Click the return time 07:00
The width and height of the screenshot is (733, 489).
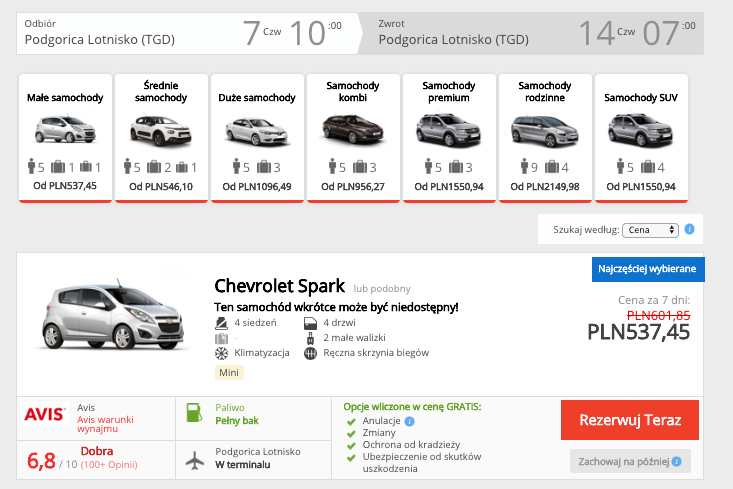[x=669, y=33]
